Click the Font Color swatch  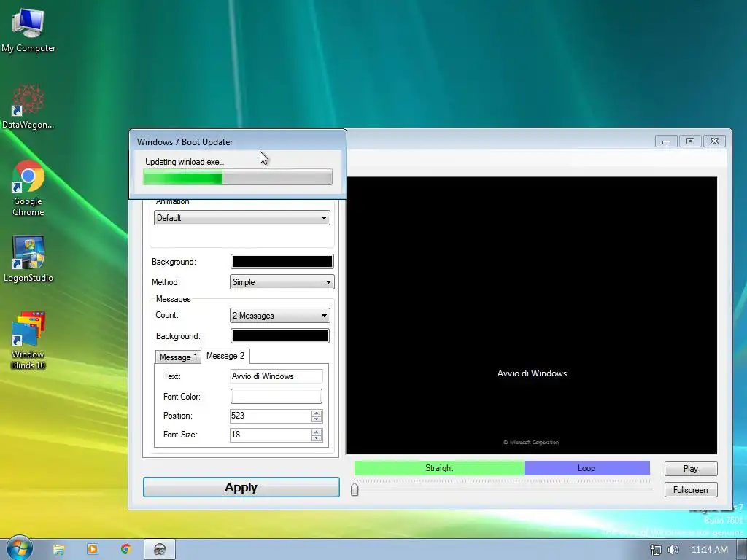point(276,396)
